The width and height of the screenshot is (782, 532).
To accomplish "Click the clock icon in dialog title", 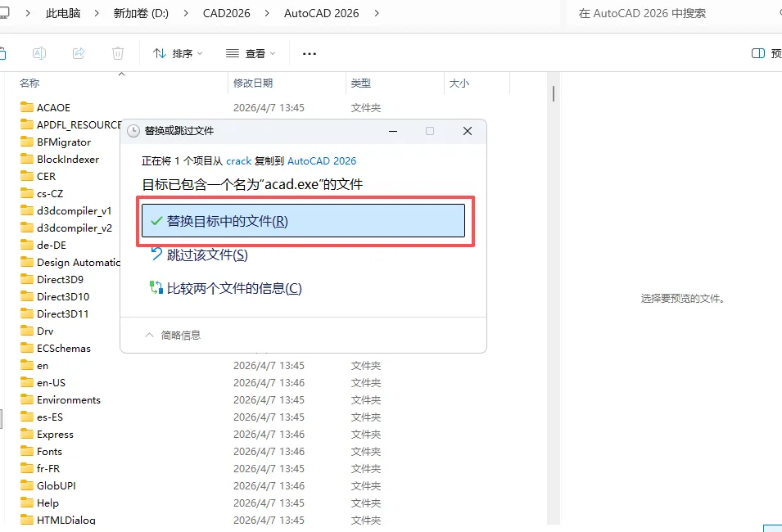I will point(133,131).
